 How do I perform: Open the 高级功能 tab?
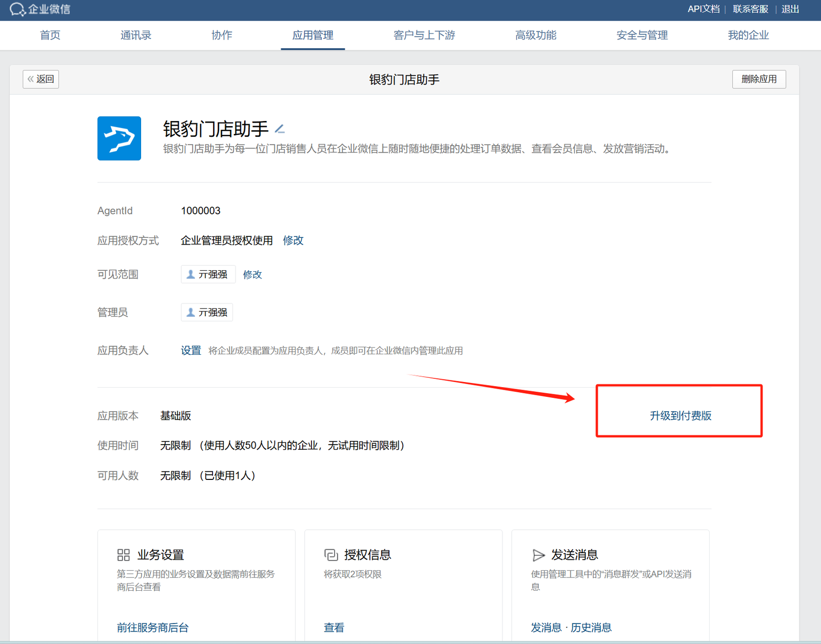click(x=536, y=35)
